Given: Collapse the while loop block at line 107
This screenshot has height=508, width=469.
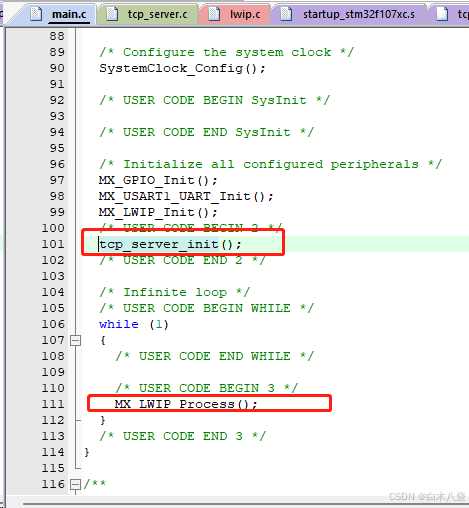Looking at the screenshot, I should click(x=76, y=340).
